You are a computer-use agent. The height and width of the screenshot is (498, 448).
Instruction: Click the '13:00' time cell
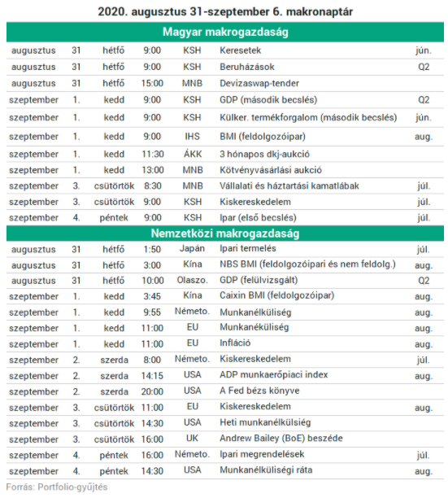click(153, 170)
